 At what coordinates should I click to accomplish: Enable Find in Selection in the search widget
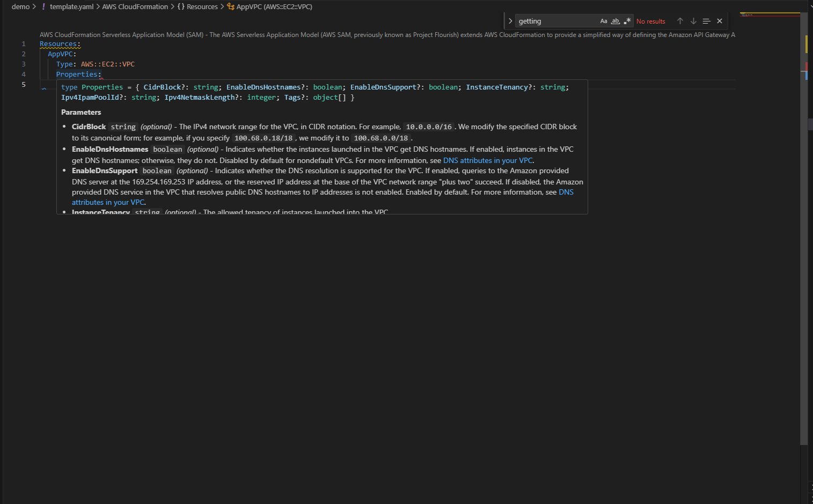[706, 20]
